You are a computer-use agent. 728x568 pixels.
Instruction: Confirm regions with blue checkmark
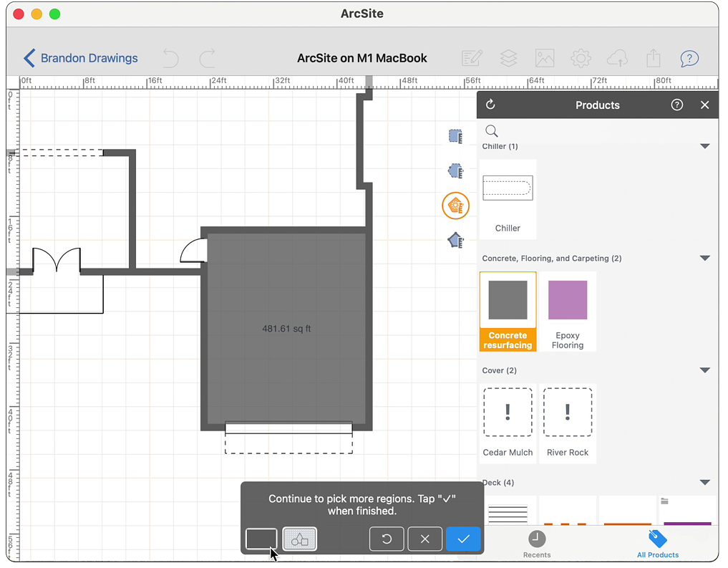pos(463,539)
